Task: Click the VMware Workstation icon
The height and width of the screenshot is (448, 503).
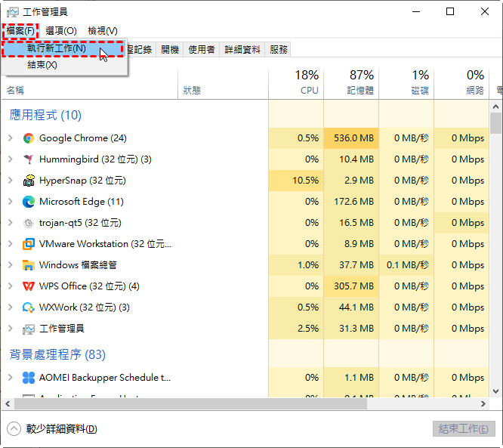Action: coord(29,244)
